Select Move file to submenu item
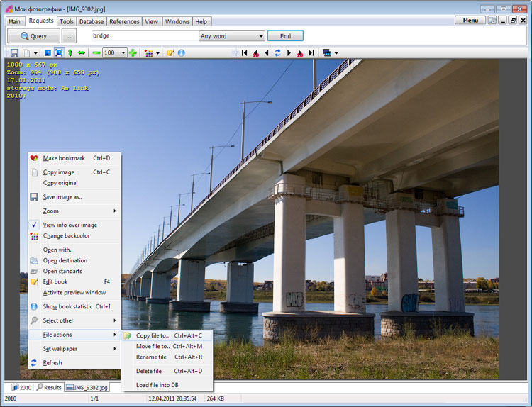This screenshot has height=407, width=532. (x=167, y=346)
